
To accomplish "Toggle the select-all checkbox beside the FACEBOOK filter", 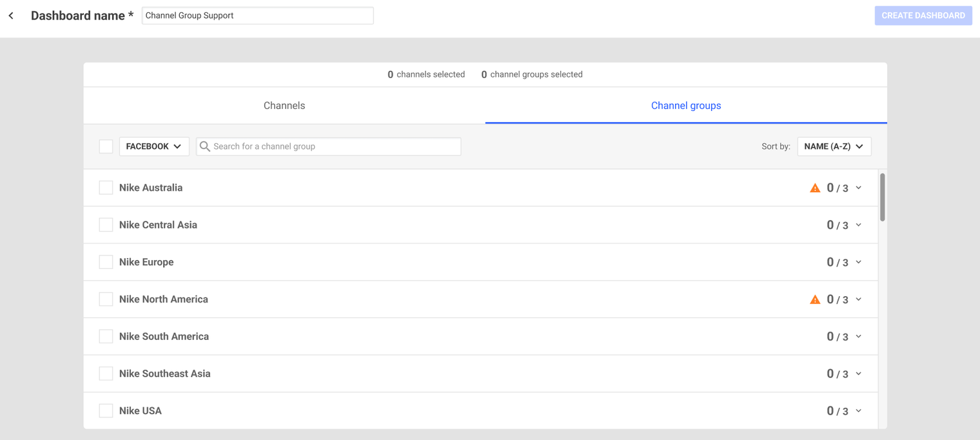I will point(106,146).
